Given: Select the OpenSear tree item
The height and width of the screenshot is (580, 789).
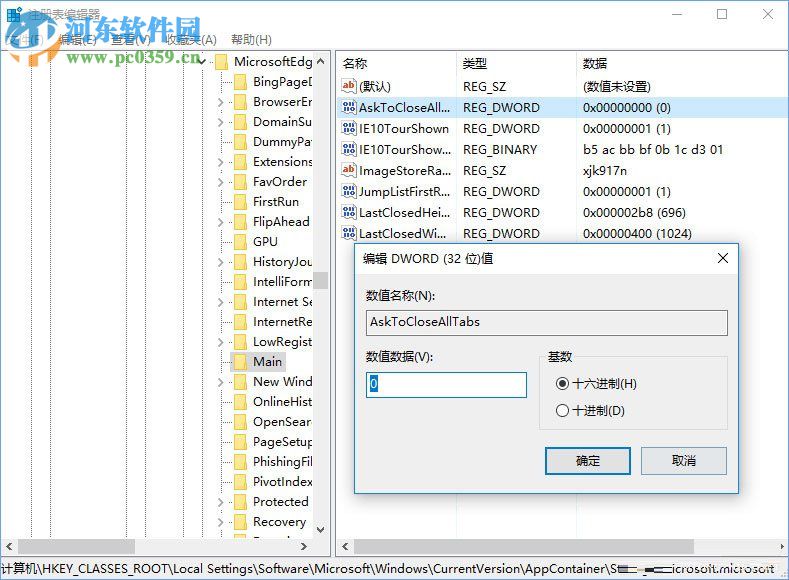Looking at the screenshot, I should (x=282, y=422).
